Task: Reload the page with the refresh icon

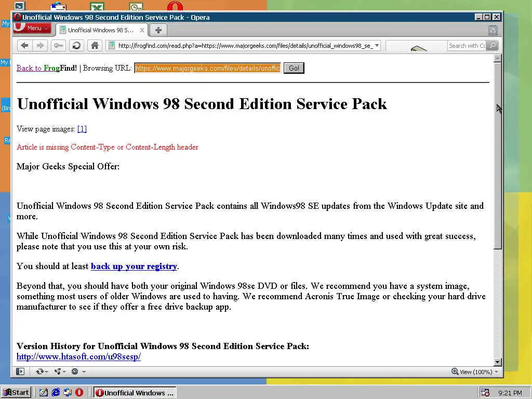Action: coord(76,45)
